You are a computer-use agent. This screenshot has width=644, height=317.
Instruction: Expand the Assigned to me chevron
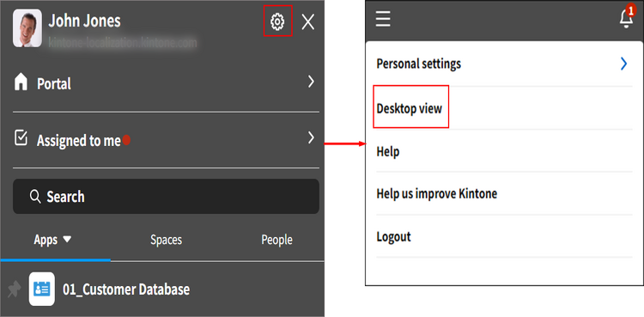pos(311,137)
